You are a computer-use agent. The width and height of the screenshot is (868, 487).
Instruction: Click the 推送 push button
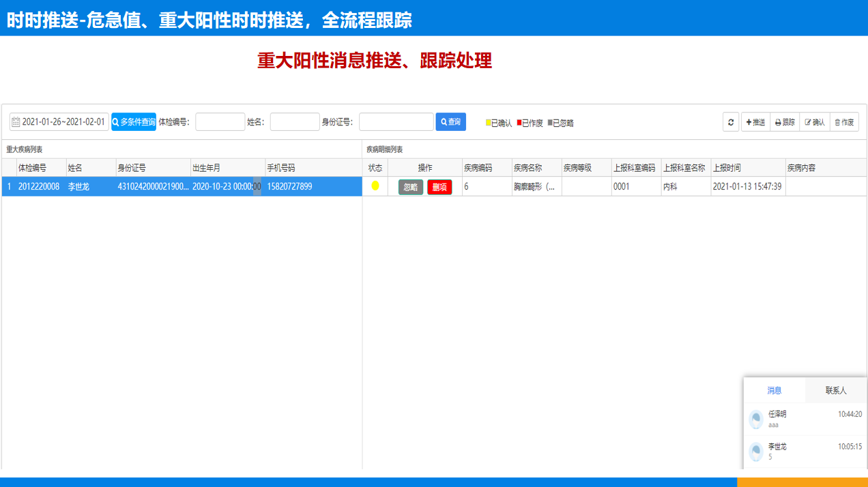point(755,122)
